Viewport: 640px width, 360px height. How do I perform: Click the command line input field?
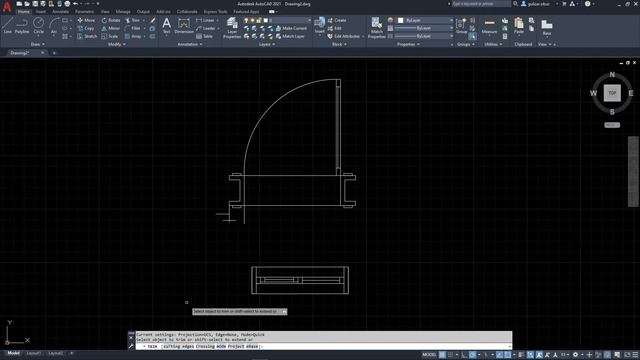click(x=324, y=346)
